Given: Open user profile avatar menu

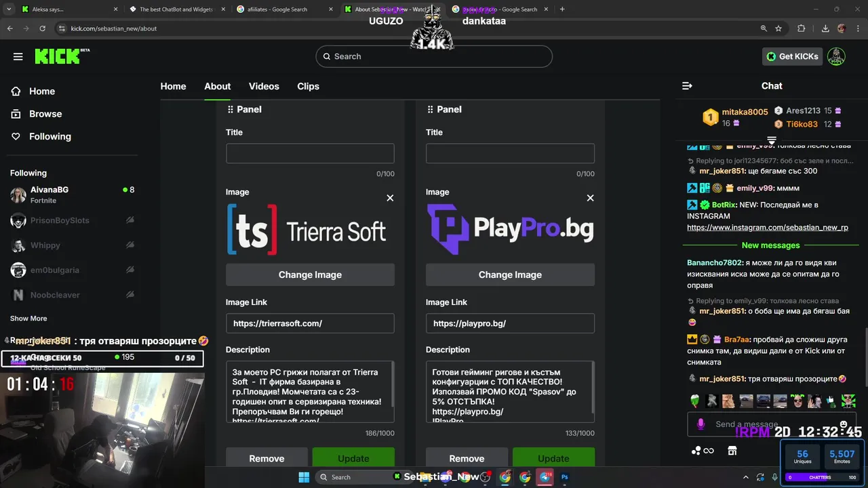Looking at the screenshot, I should tap(836, 56).
